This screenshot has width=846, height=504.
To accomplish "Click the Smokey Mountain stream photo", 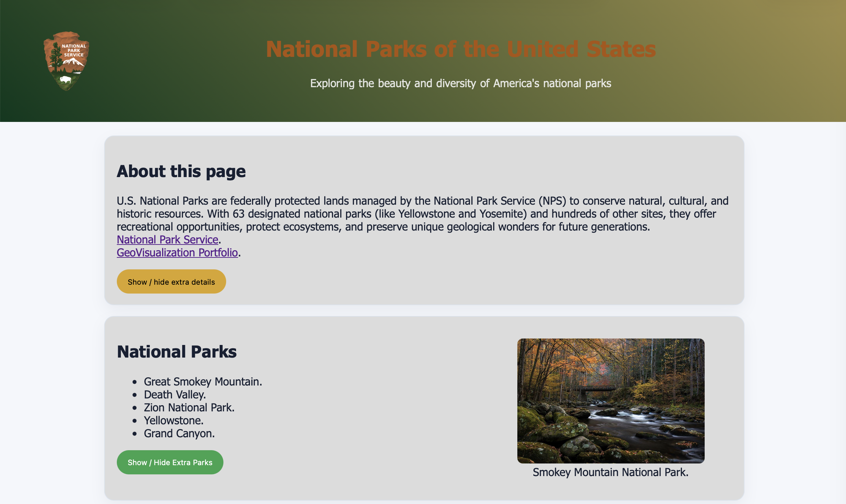I will pos(611,401).
